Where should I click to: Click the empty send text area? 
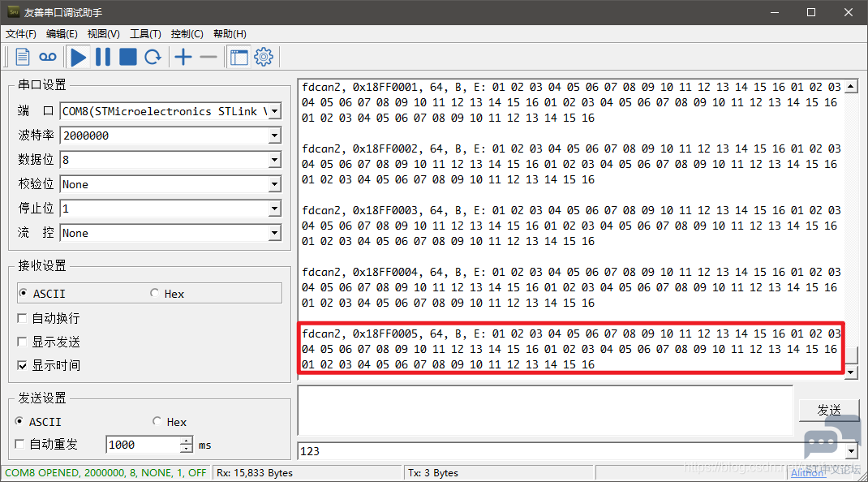[x=545, y=411]
